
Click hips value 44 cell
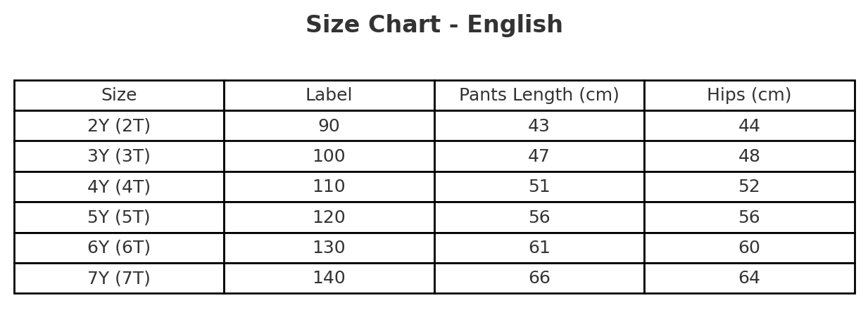point(748,126)
